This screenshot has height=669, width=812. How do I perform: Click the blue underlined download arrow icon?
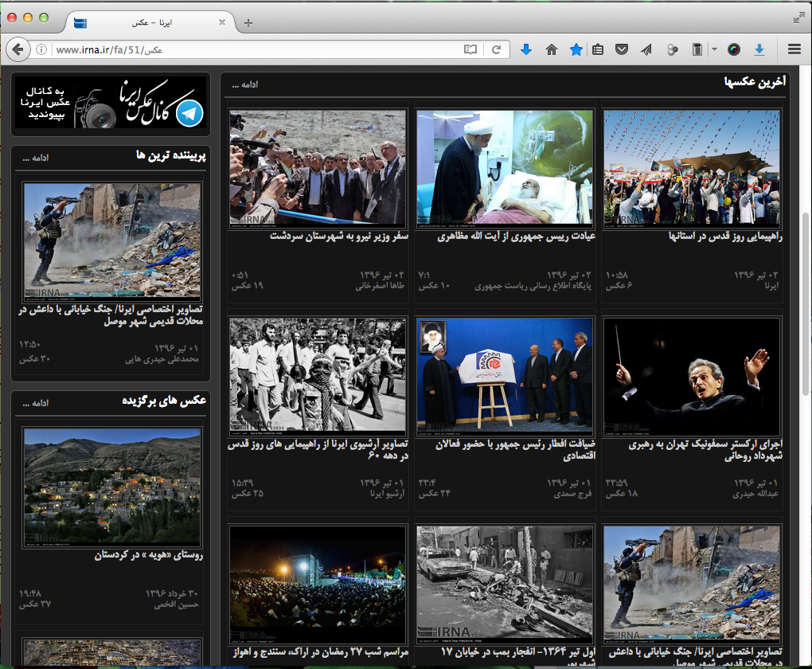(x=759, y=49)
